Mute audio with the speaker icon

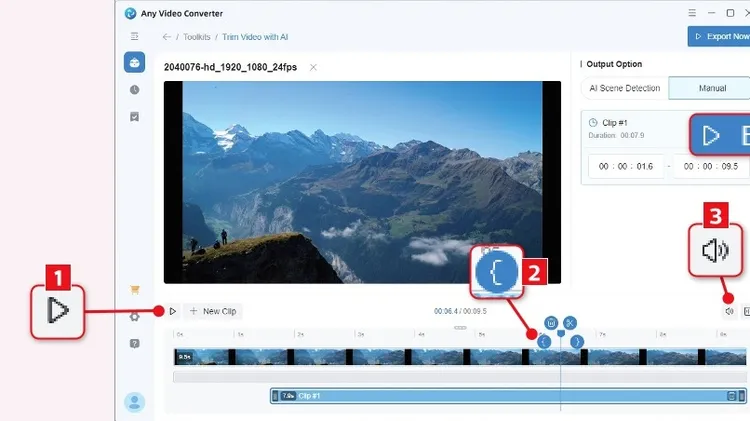pyautogui.click(x=730, y=311)
